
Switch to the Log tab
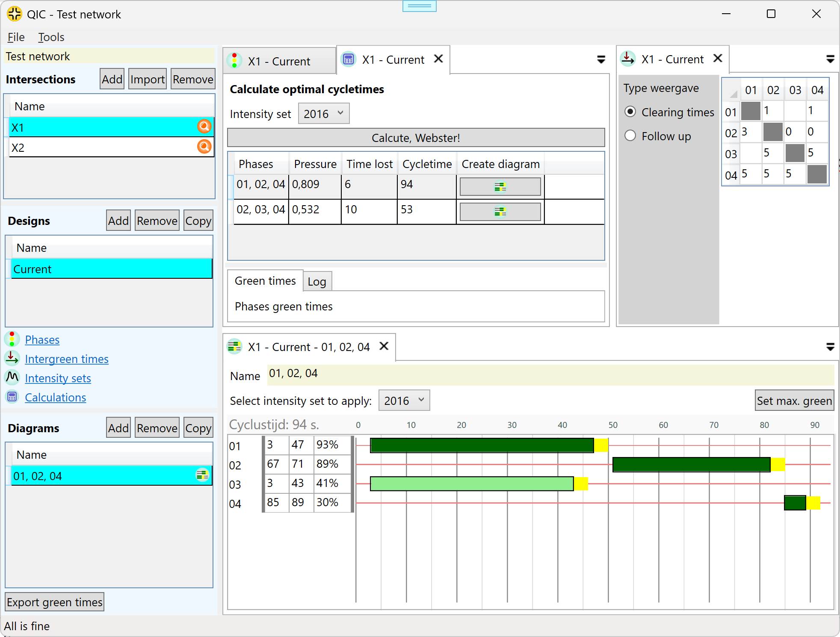(317, 282)
